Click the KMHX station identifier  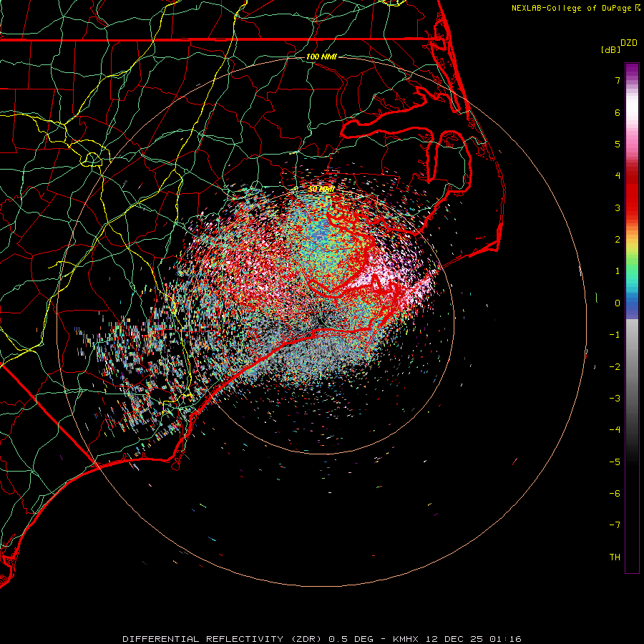[407, 639]
